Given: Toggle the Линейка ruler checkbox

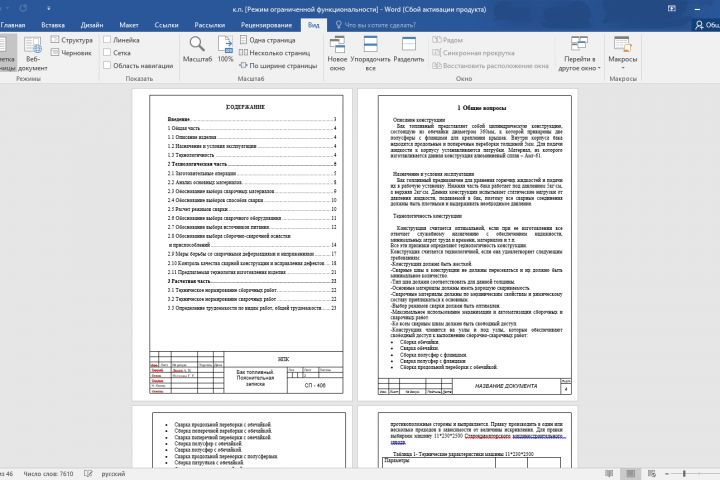Looking at the screenshot, I should pyautogui.click(x=107, y=40).
